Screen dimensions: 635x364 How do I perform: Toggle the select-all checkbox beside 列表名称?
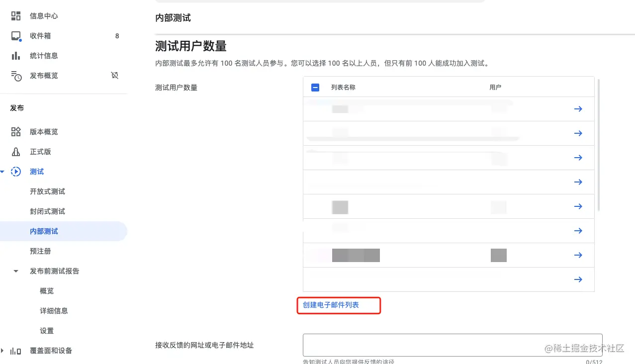pyautogui.click(x=315, y=87)
